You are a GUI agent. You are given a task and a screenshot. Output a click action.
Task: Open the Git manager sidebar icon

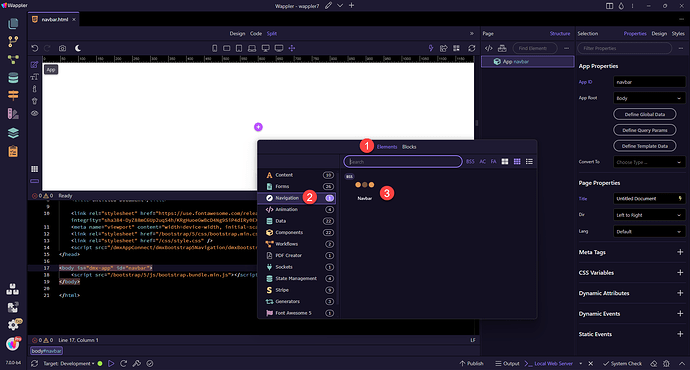point(13,41)
